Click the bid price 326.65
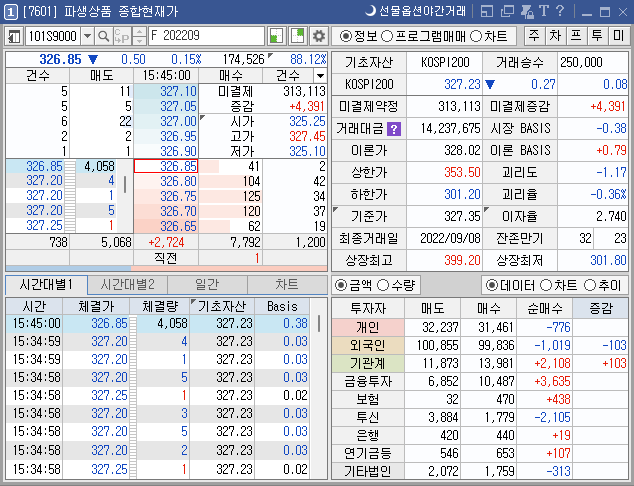 tap(166, 226)
